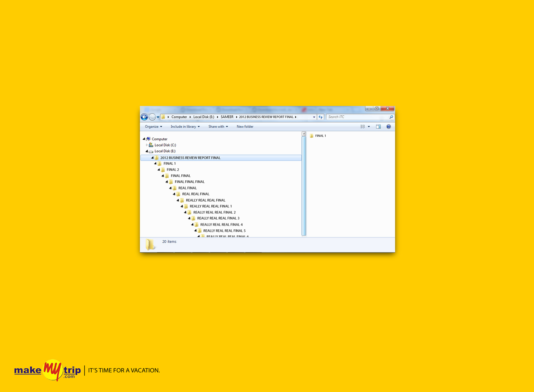The image size is (534, 392).
Task: Collapse the REALLY REAL REAL FINAL 5 node
Action: [x=195, y=231]
